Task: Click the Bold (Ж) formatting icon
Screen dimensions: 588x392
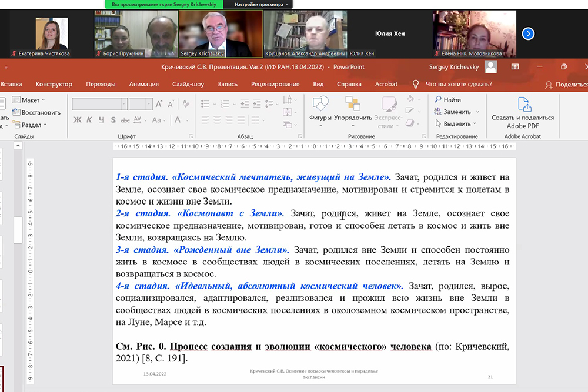Action: coord(78,120)
